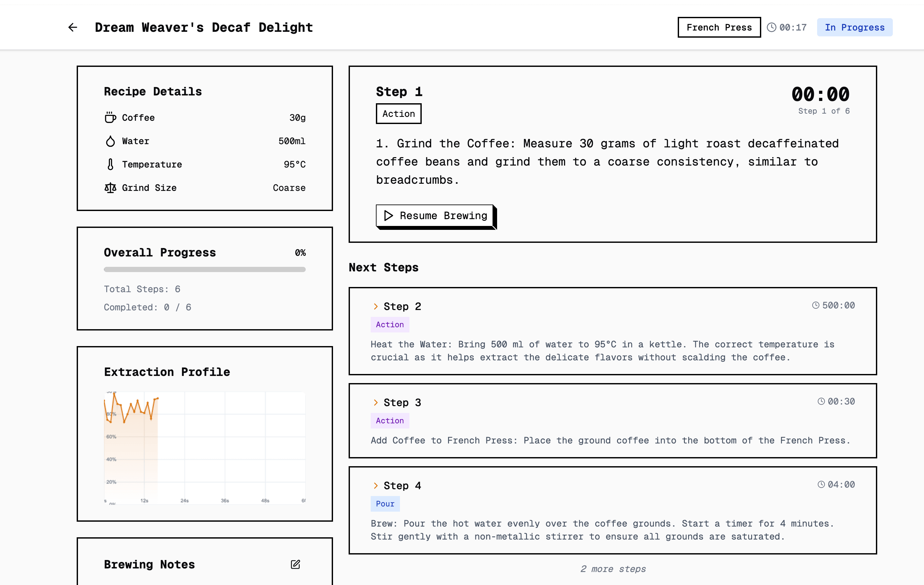Click the water droplet icon beside Water
This screenshot has height=585, width=924.
(110, 141)
